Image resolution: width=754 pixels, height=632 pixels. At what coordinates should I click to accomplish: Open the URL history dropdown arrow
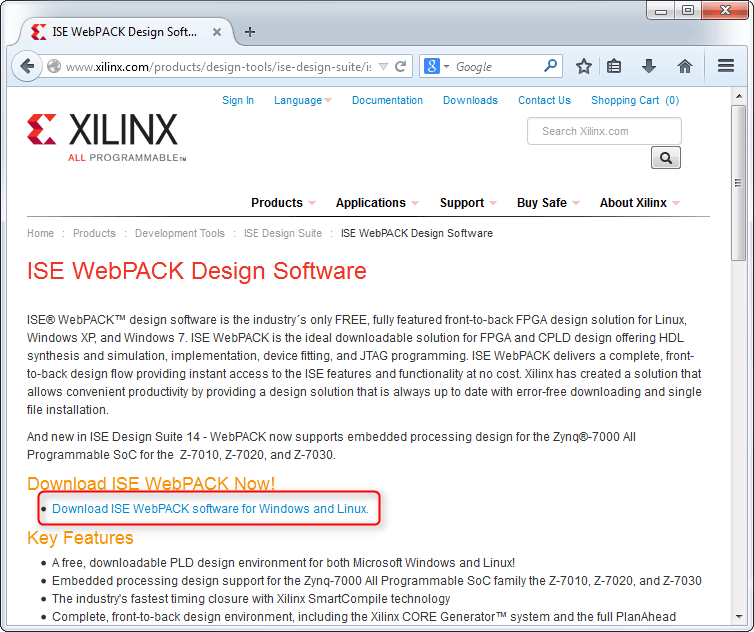click(382, 67)
